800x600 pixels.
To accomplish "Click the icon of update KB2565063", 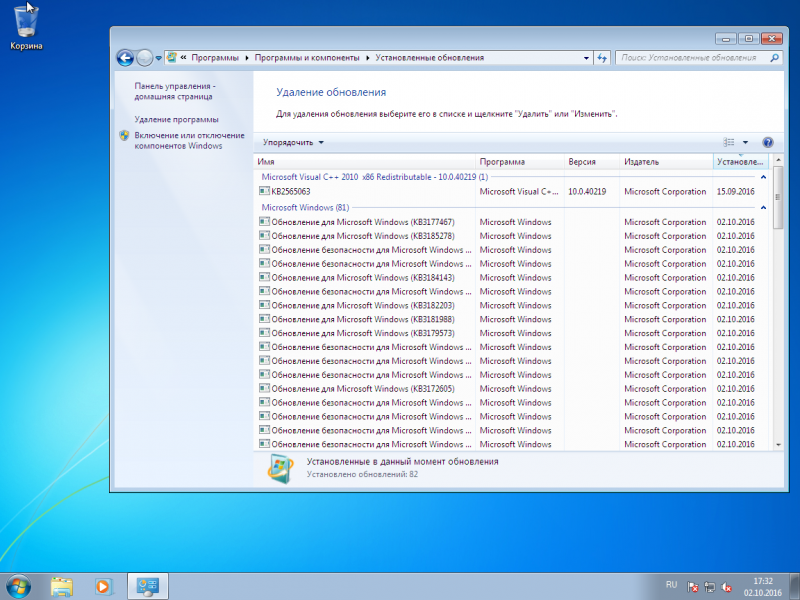I will click(264, 191).
